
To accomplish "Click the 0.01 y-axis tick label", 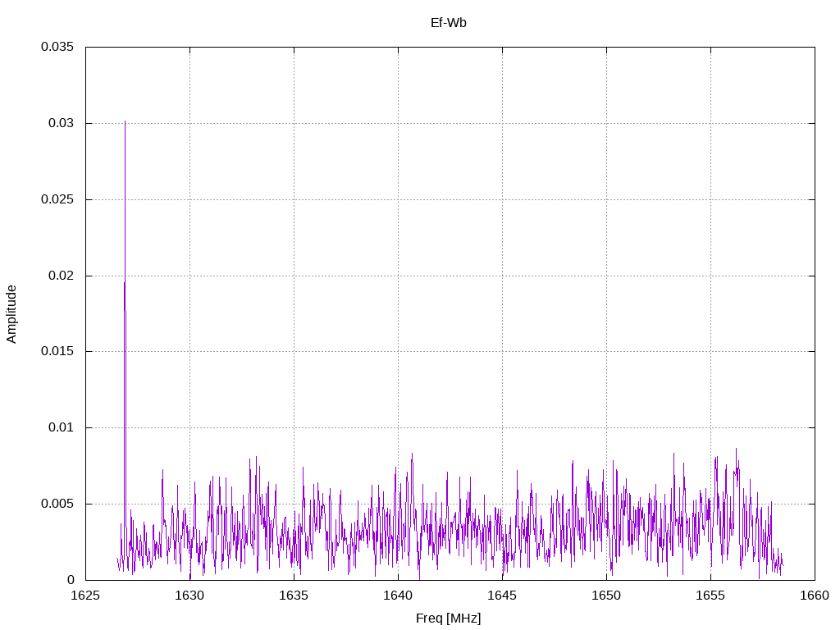I will (61, 427).
